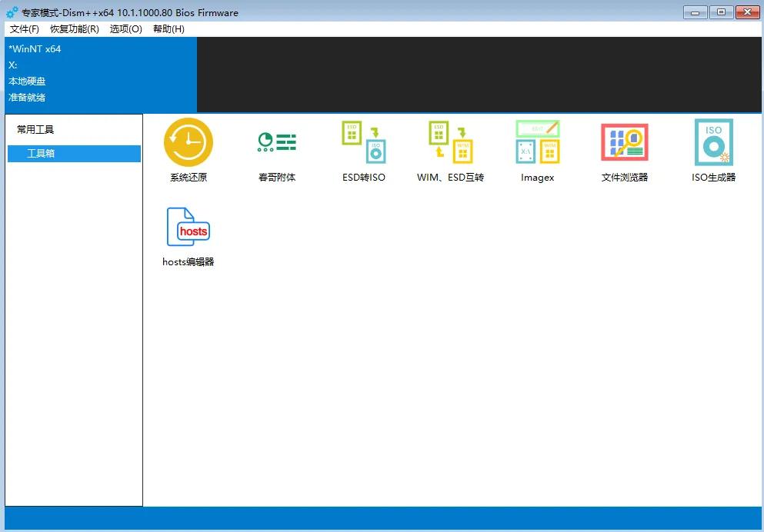This screenshot has height=532, width=764.
Task: Maximize the Dism++ window
Action: click(x=721, y=12)
